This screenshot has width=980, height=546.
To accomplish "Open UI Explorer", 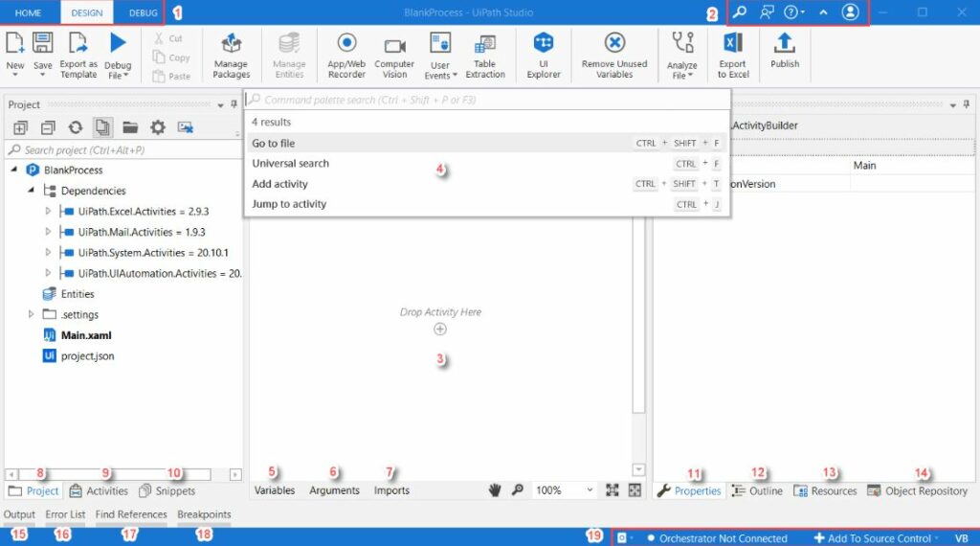I will coord(544,57).
